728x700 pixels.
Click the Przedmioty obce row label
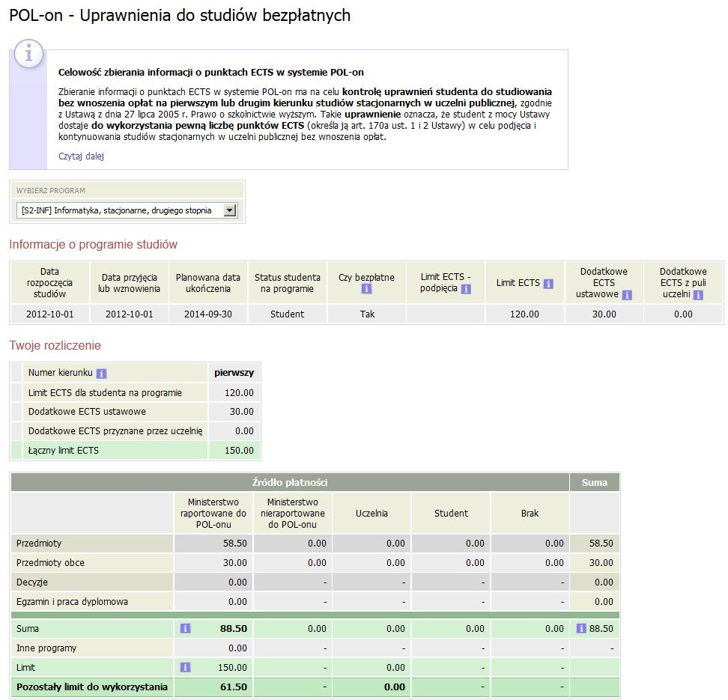pos(51,562)
